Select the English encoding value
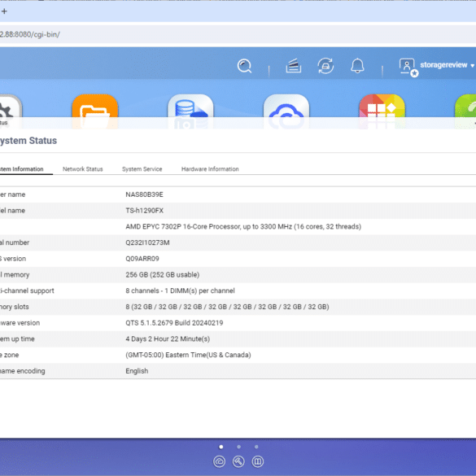The image size is (476, 476). pos(137,371)
